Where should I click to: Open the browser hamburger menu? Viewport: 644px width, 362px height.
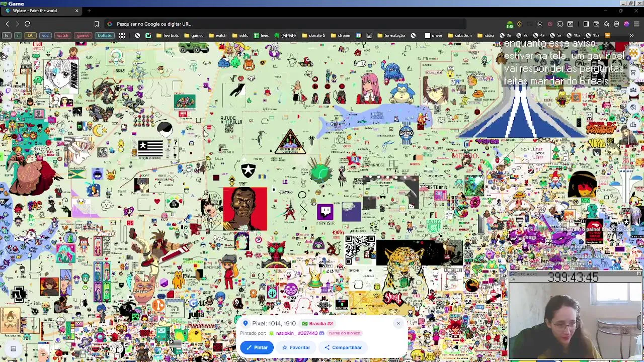637,24
